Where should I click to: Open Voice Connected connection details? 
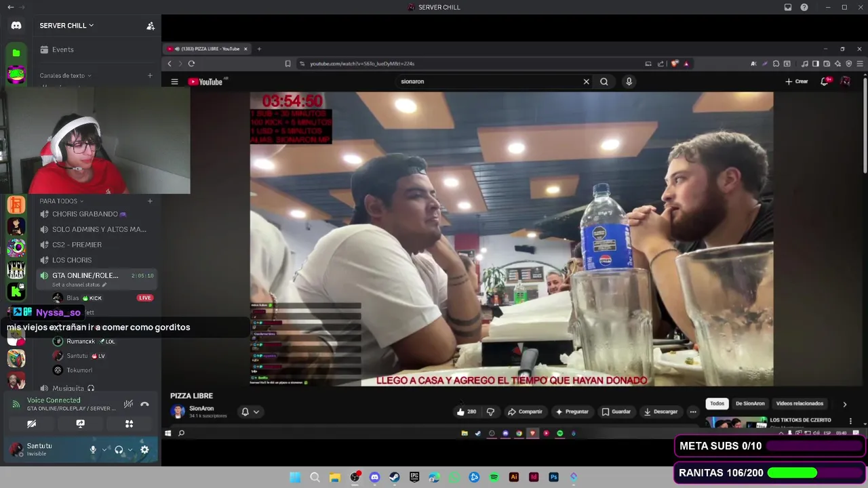pyautogui.click(x=54, y=401)
